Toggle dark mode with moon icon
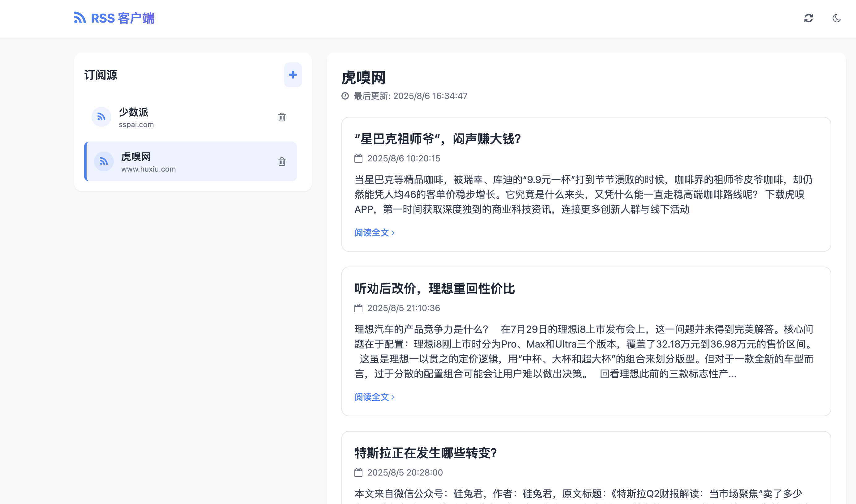The width and height of the screenshot is (856, 504). coord(836,18)
